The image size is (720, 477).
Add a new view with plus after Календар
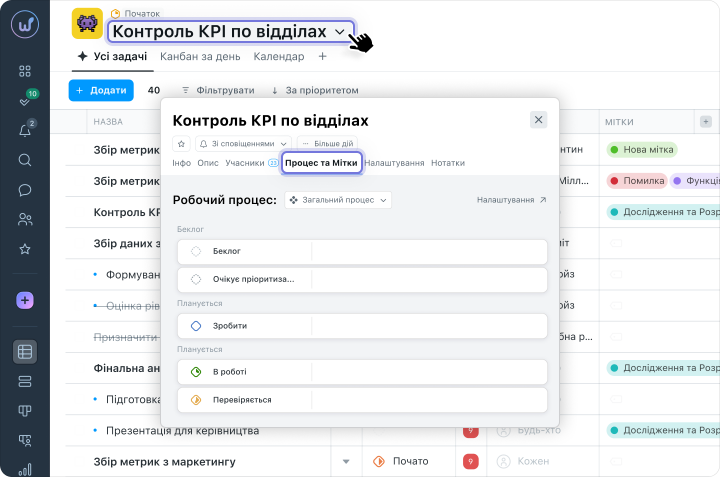pyautogui.click(x=322, y=56)
